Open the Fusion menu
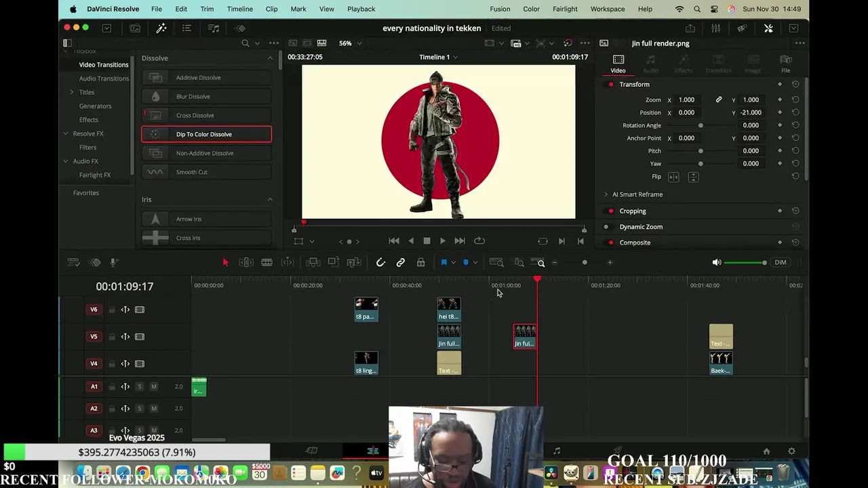The height and width of the screenshot is (488, 868). pyautogui.click(x=500, y=9)
